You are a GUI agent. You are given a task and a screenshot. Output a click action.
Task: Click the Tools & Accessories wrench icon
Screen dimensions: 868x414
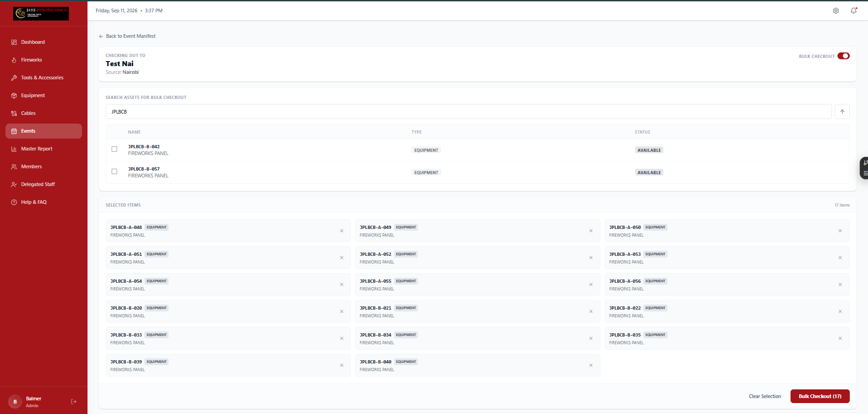(x=14, y=78)
